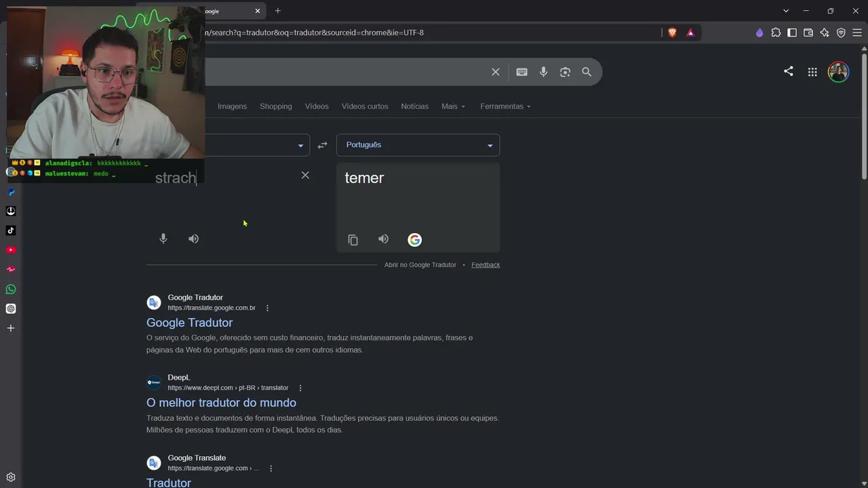Viewport: 868px width, 488px height.
Task: Open a new browser tab
Action: (x=278, y=11)
